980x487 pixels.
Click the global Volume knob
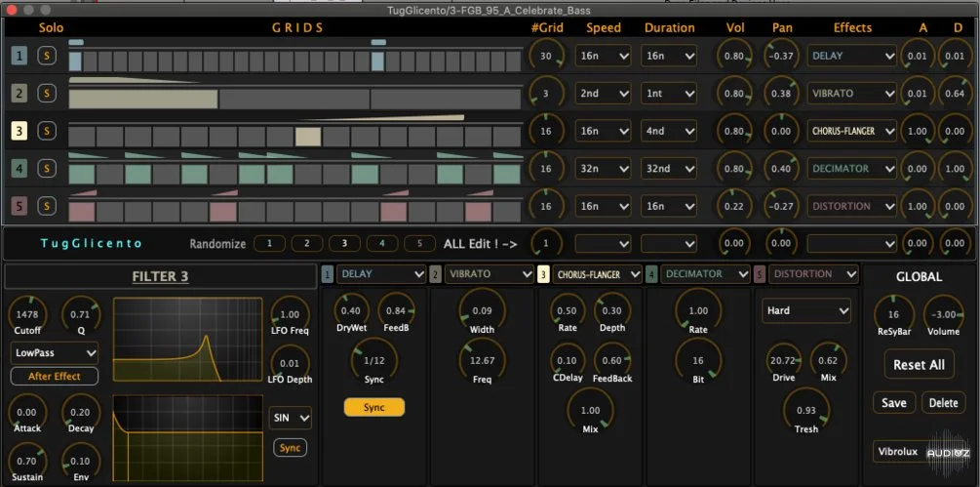(943, 314)
